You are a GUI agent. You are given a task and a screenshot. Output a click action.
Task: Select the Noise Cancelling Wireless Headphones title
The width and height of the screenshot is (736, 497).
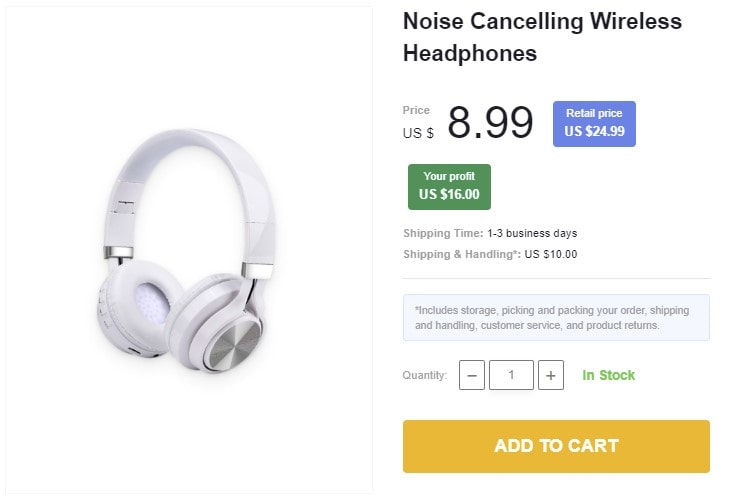tap(542, 37)
